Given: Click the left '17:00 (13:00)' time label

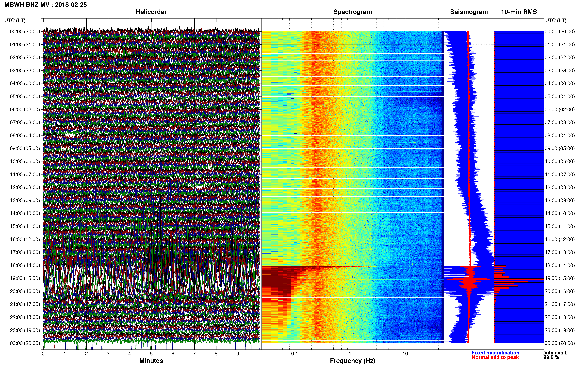Looking at the screenshot, I should [x=25, y=252].
